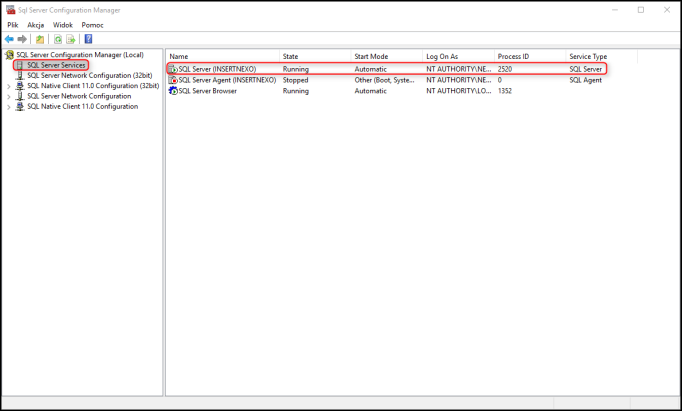
Task: Click the SQL Native Client 11.0 (32bit) icon
Action: click(20, 86)
